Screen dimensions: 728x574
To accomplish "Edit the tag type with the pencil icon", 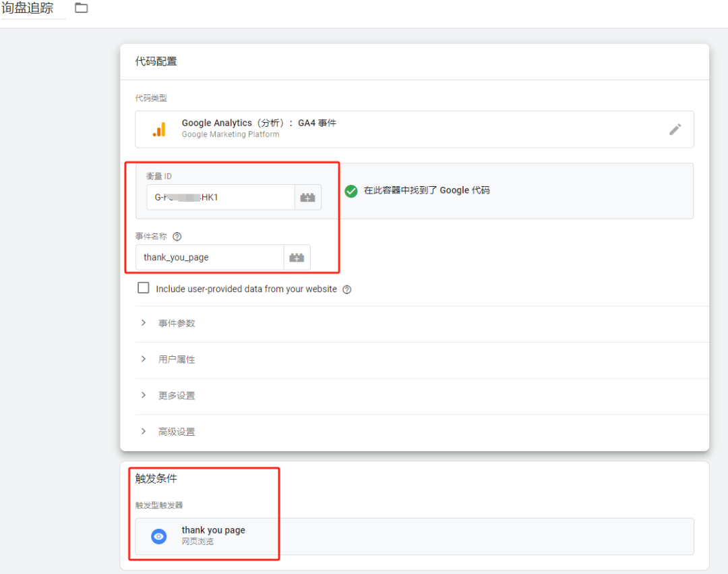I will (675, 130).
